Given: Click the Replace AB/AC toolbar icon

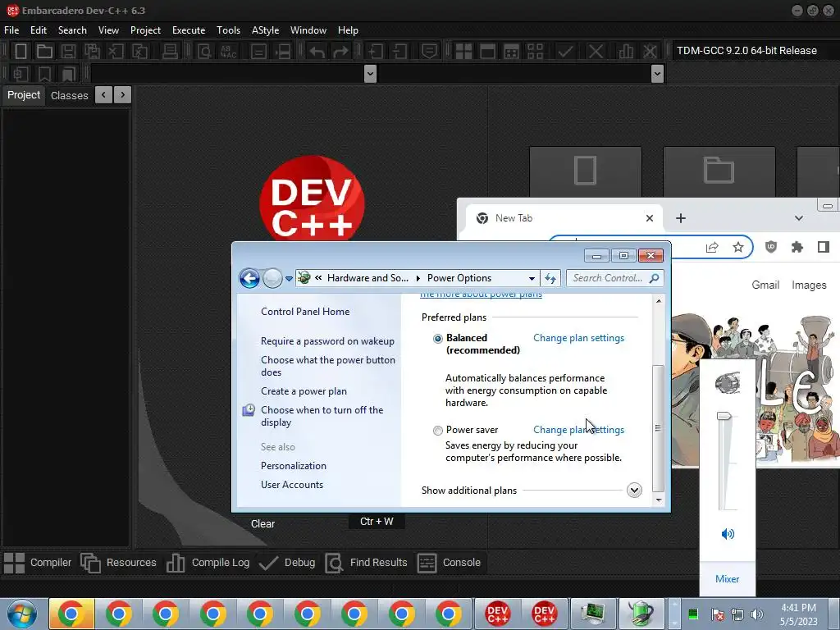Looking at the screenshot, I should pos(228,52).
